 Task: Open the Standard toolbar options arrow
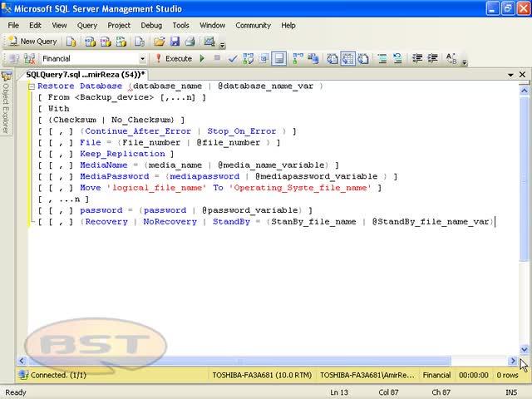222,44
